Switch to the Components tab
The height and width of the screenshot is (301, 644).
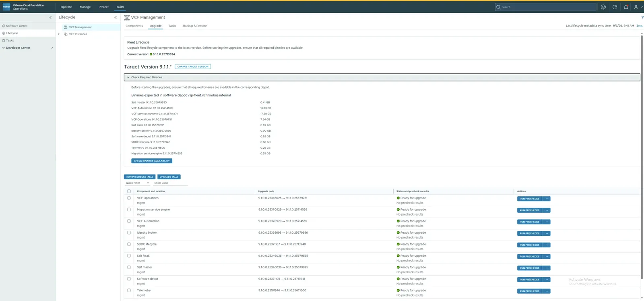pyautogui.click(x=134, y=26)
